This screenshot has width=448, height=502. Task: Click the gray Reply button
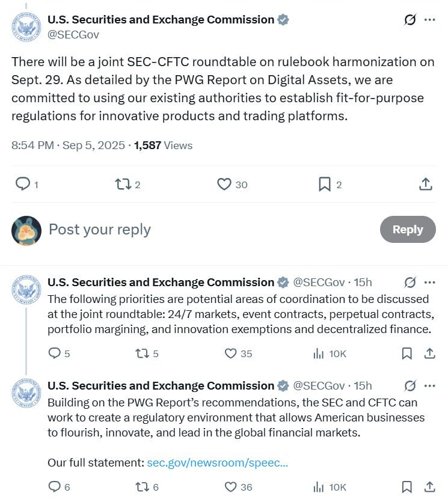[408, 229]
